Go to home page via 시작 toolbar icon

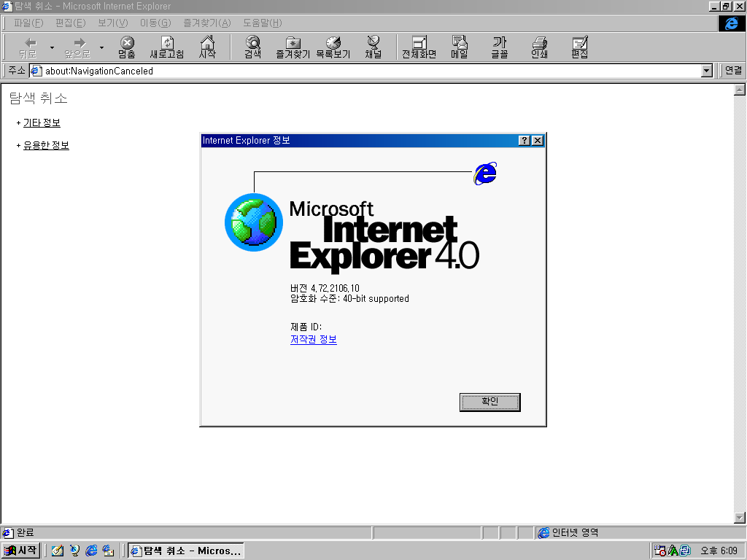click(207, 47)
